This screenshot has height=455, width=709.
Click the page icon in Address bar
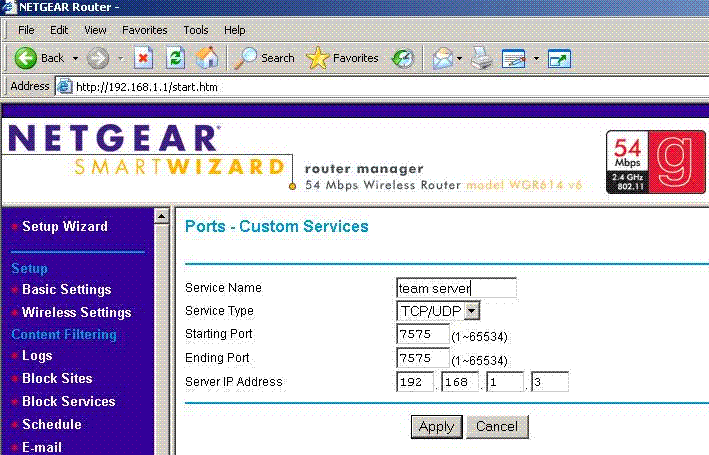65,86
